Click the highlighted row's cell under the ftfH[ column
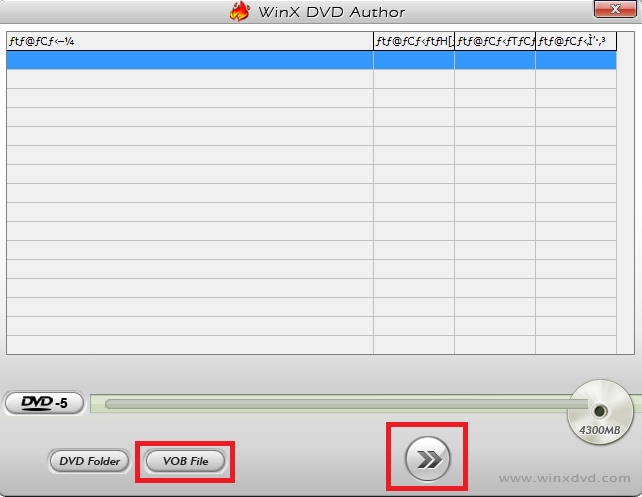The image size is (642, 497). click(x=414, y=60)
